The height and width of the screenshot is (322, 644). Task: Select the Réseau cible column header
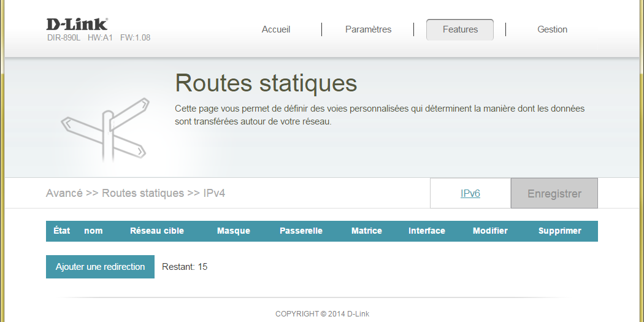coord(157,231)
